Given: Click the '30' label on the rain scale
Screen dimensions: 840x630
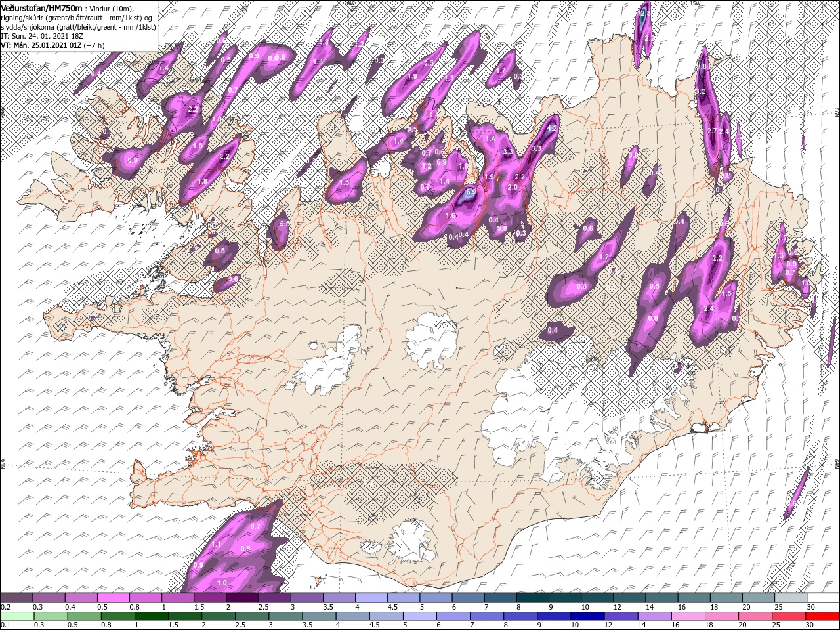Looking at the screenshot, I should [810, 625].
